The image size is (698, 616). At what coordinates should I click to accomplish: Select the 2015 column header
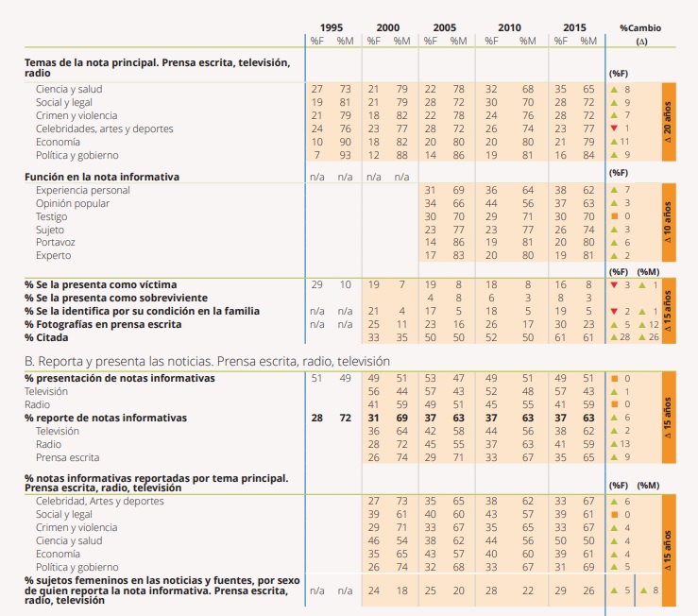[x=573, y=28]
